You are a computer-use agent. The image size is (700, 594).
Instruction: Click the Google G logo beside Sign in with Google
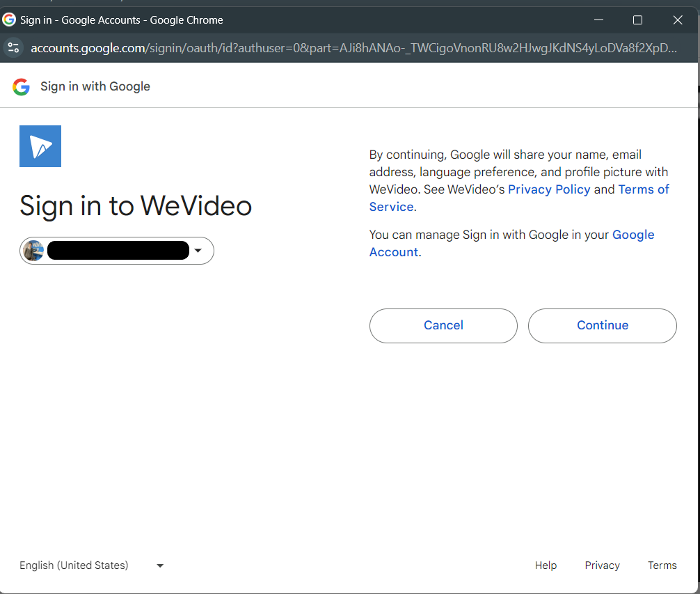point(21,86)
